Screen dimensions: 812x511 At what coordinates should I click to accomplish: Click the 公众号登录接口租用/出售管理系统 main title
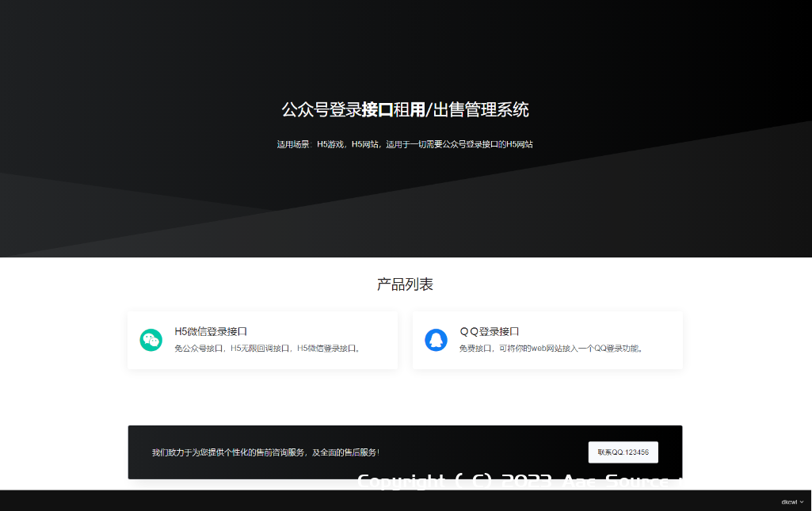pyautogui.click(x=405, y=109)
